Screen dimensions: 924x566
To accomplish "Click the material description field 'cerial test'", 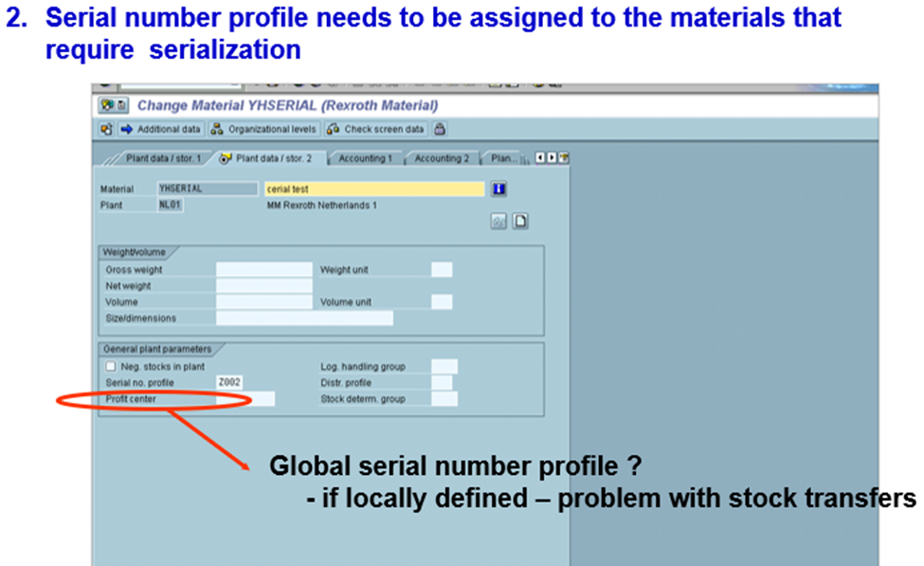I will coord(374,189).
